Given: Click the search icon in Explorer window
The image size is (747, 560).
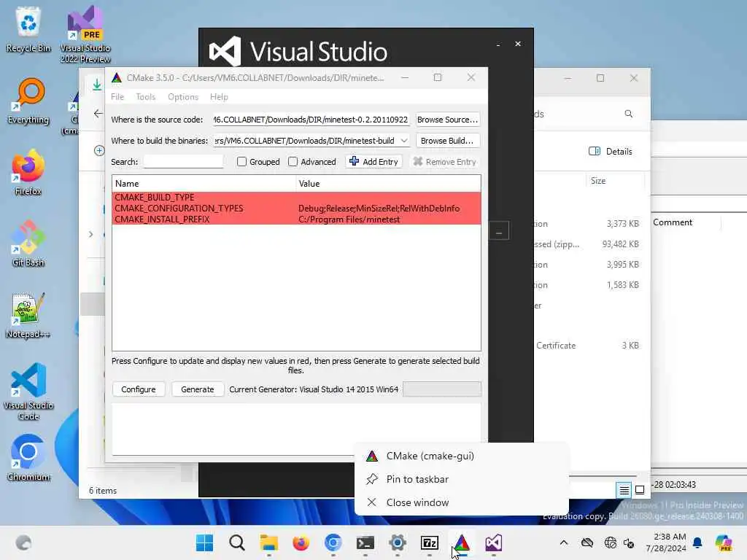Looking at the screenshot, I should pos(628,114).
